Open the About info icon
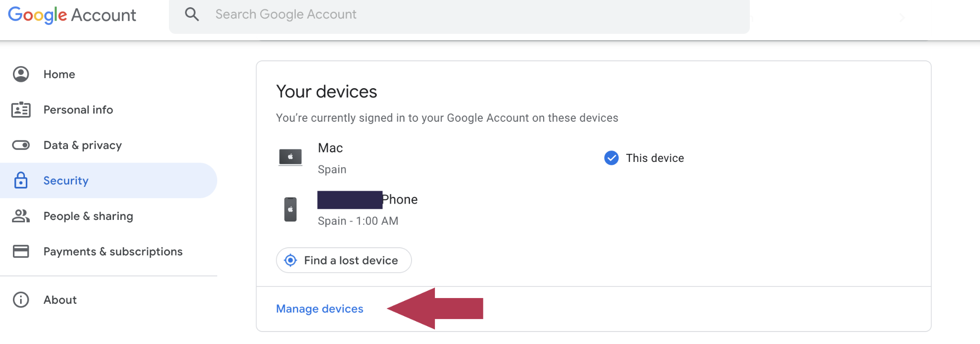 pos(21,299)
